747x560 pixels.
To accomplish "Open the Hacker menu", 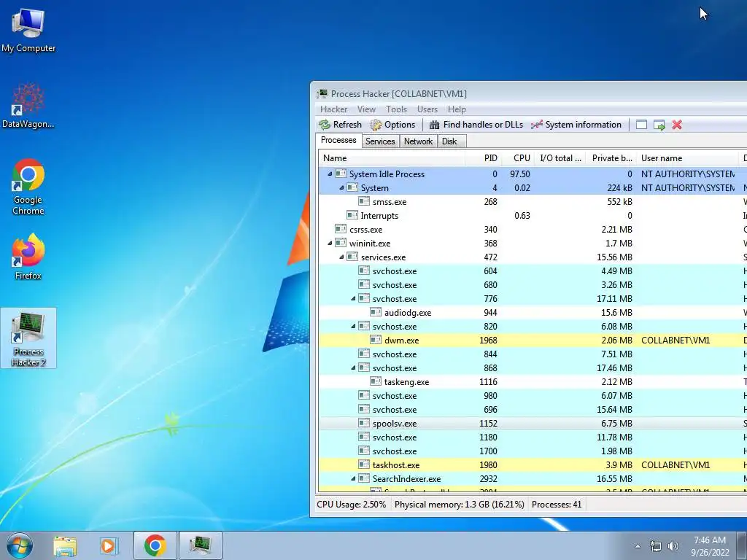I will pyautogui.click(x=333, y=109).
